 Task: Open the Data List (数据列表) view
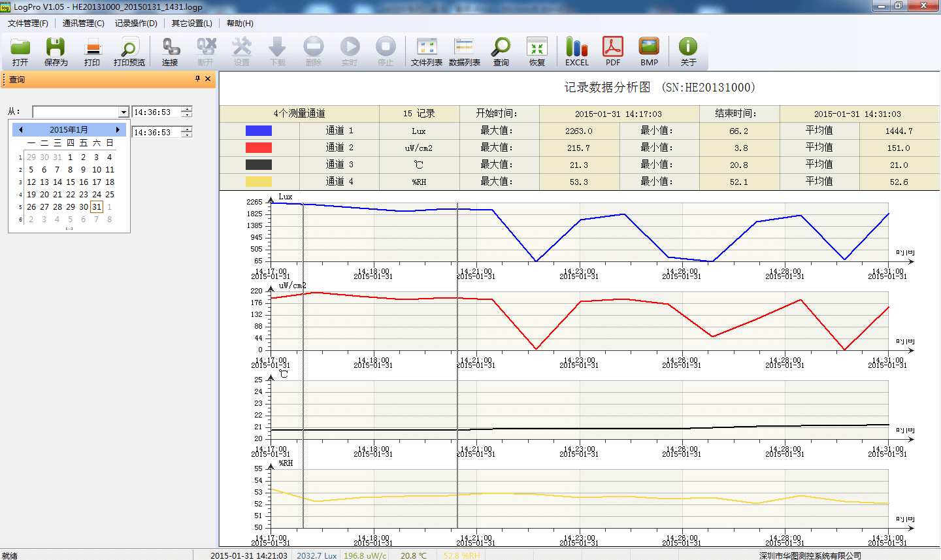(x=464, y=51)
